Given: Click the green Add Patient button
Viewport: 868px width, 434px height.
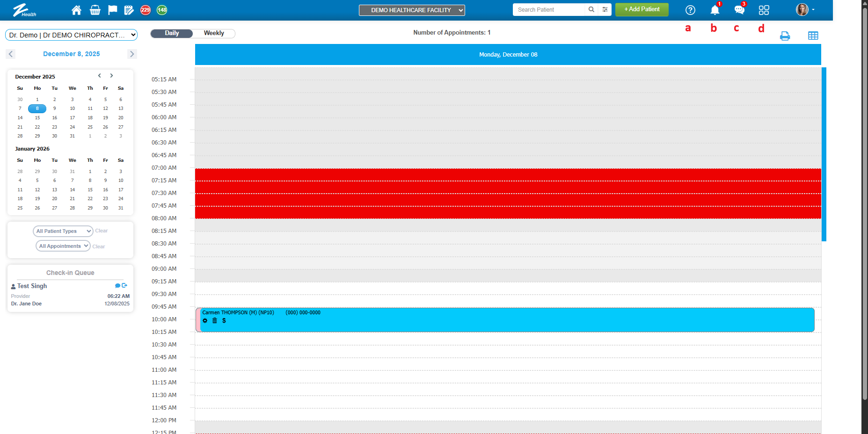Looking at the screenshot, I should coord(642,9).
